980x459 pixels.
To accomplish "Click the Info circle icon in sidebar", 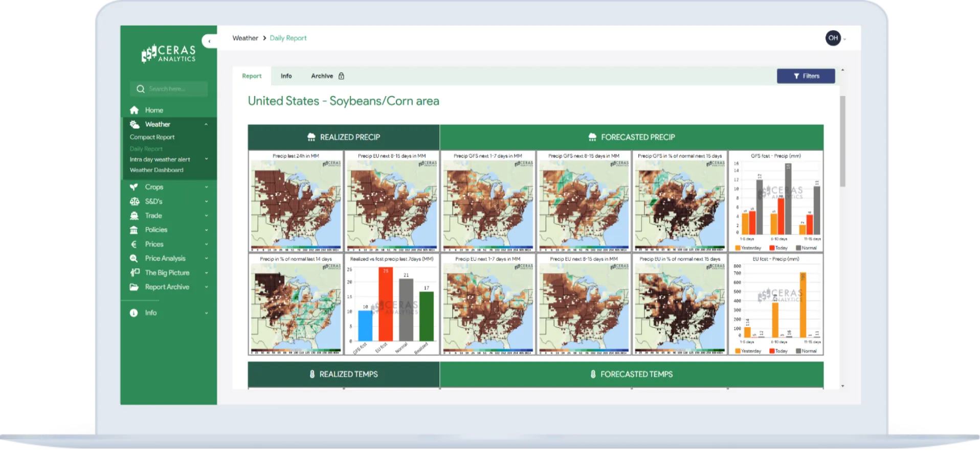I will [134, 313].
